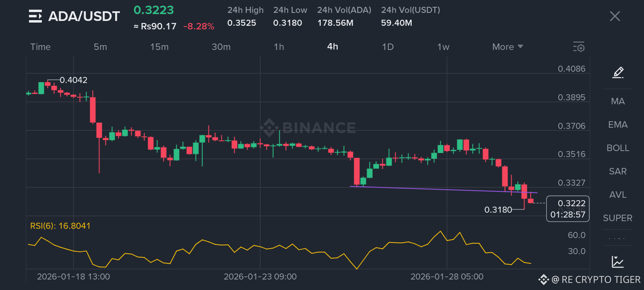
Task: Click the current price tag 0.3222
Action: click(568, 203)
